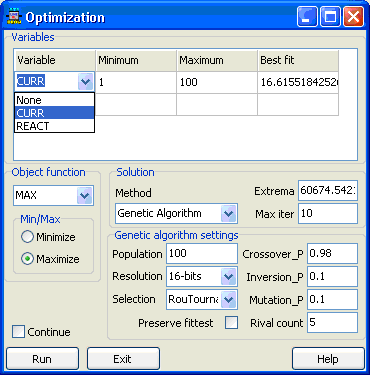
Task: Select the Maximum cell with value 100
Action: tap(217, 82)
